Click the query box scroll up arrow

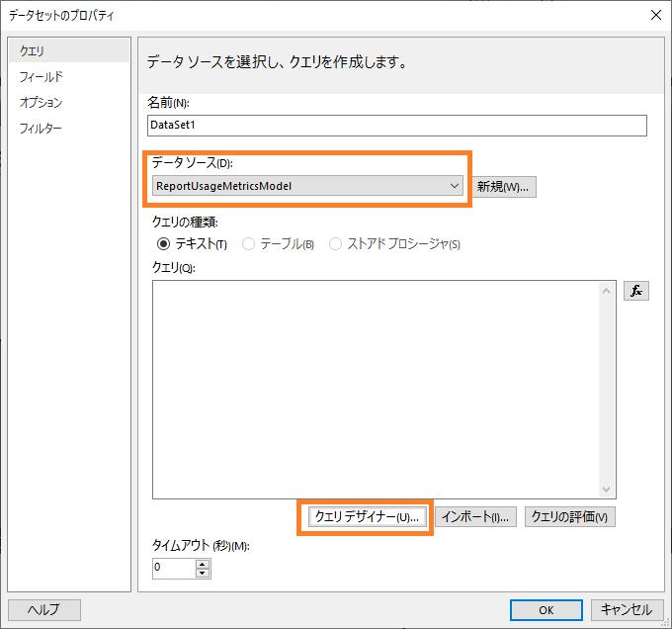[x=606, y=292]
